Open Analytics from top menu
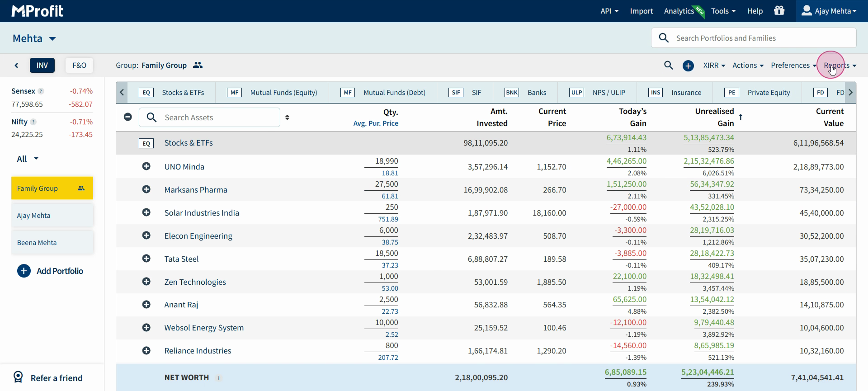Viewport: 868px width, 391px height. pos(679,11)
